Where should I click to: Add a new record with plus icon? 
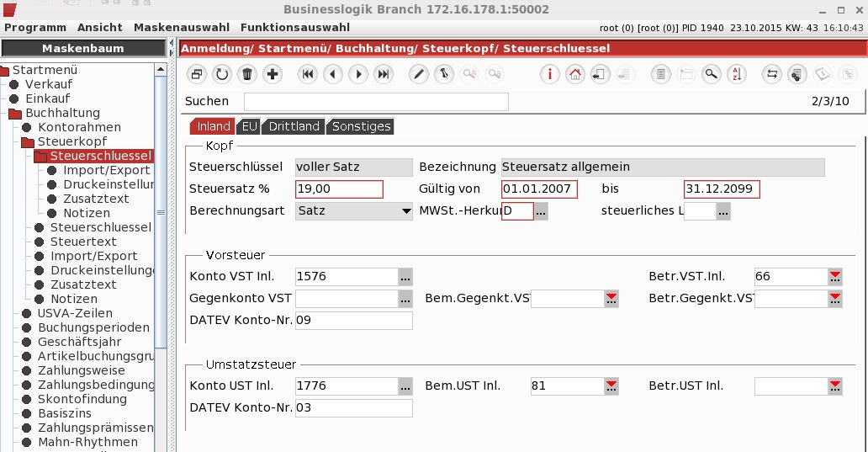point(273,74)
